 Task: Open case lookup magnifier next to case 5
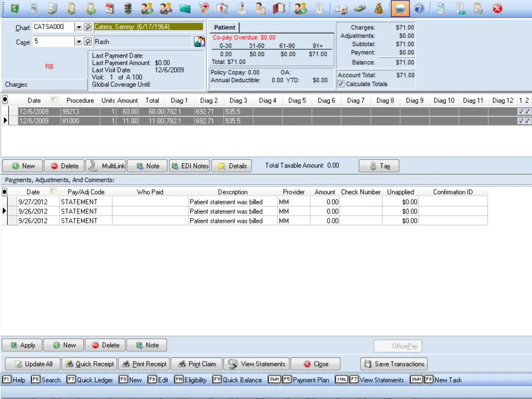click(x=88, y=42)
